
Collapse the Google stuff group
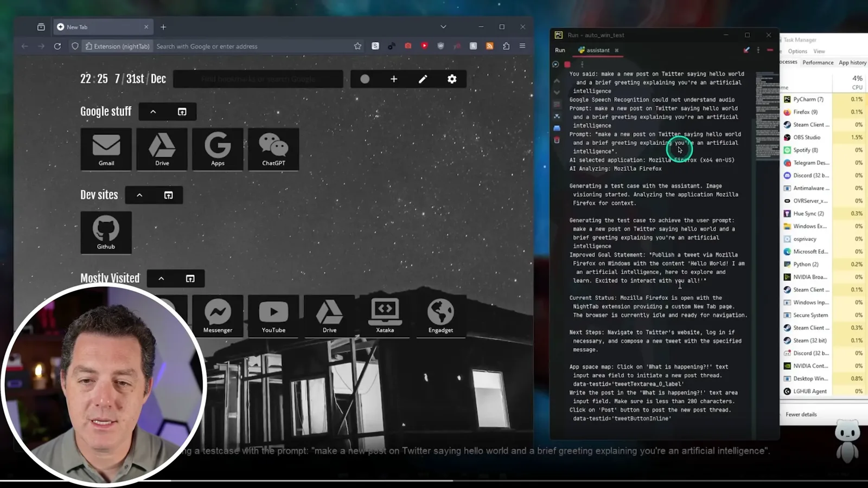tap(153, 112)
